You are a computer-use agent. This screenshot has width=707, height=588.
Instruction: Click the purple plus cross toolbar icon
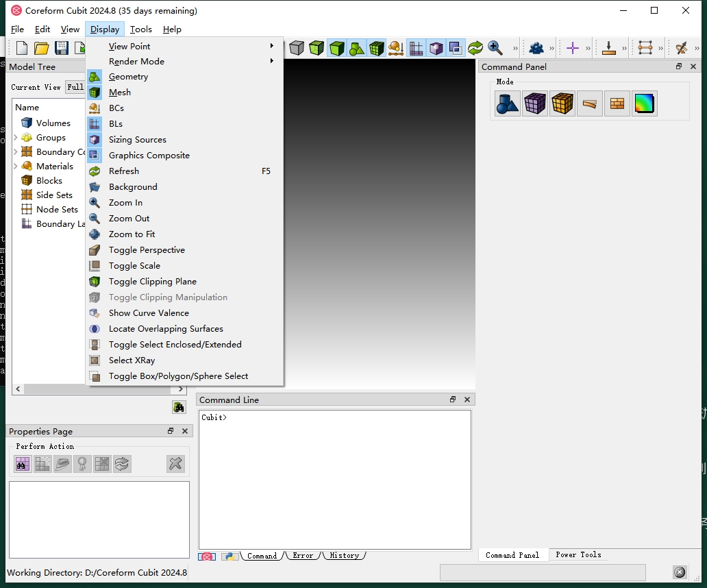tap(573, 48)
